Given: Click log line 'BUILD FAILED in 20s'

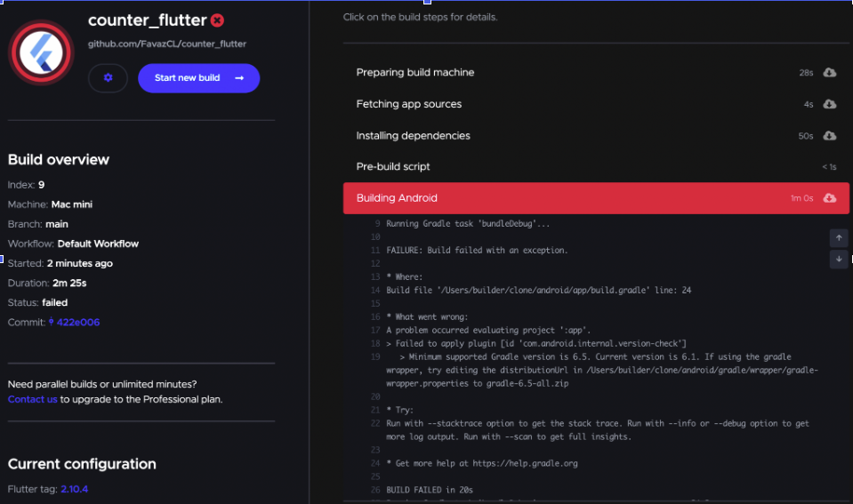Looking at the screenshot, I should click(x=430, y=490).
